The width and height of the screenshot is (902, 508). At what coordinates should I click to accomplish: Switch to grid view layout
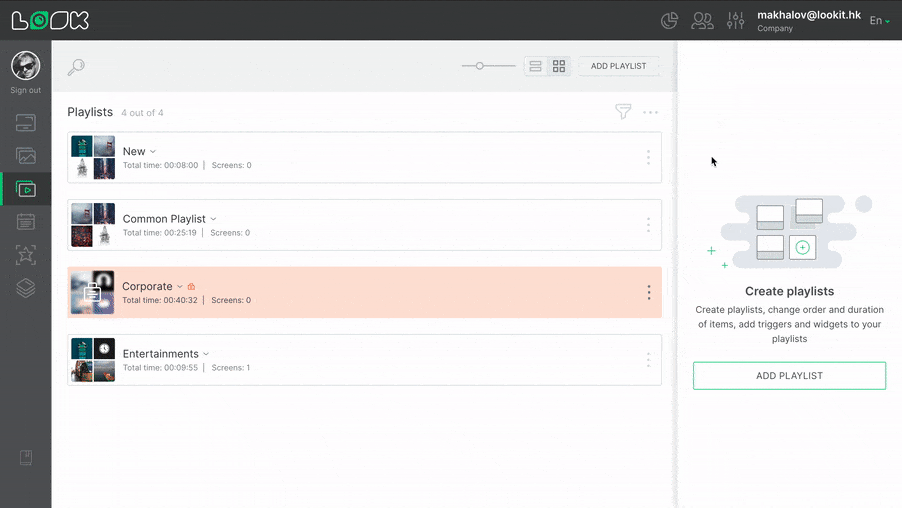pyautogui.click(x=559, y=66)
